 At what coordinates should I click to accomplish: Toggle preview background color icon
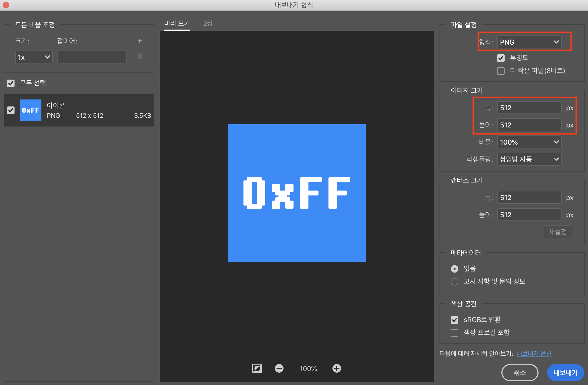pyautogui.click(x=257, y=368)
